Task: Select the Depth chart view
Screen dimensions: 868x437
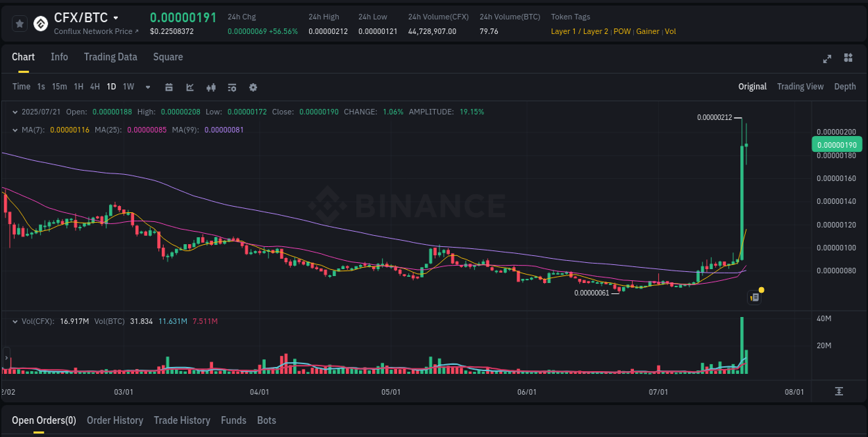Action: coord(844,87)
